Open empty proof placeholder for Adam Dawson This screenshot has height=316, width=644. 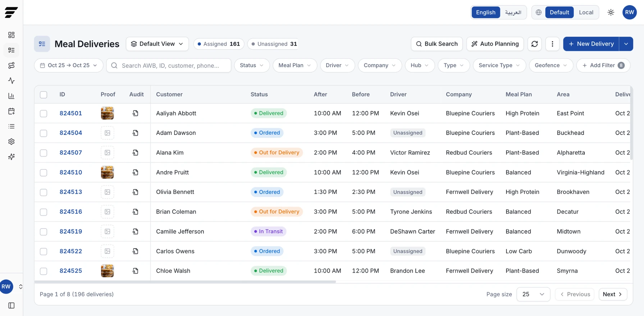tap(108, 133)
